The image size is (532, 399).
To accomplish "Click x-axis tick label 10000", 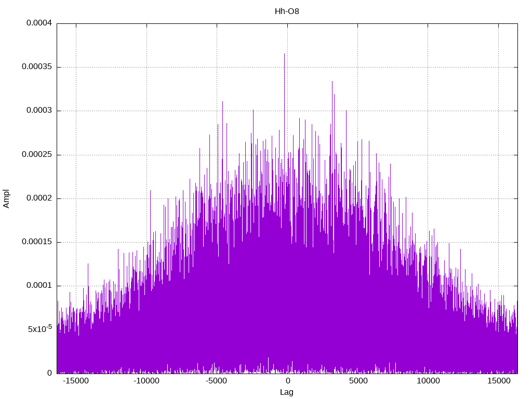I will pyautogui.click(x=428, y=381).
